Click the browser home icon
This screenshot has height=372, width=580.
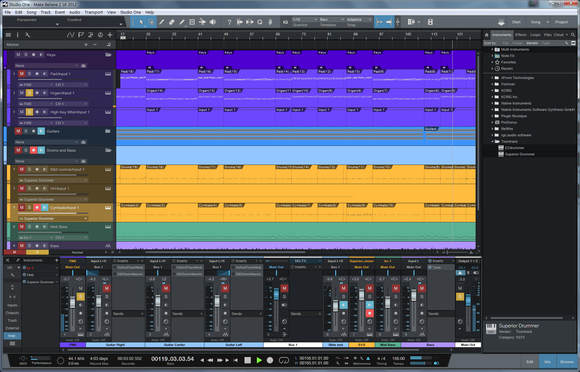point(487,35)
